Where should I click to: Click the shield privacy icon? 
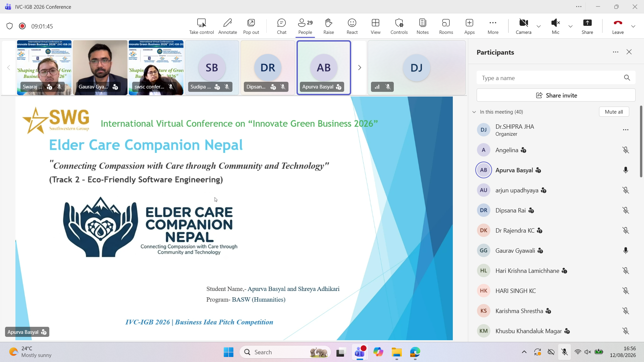(10, 26)
